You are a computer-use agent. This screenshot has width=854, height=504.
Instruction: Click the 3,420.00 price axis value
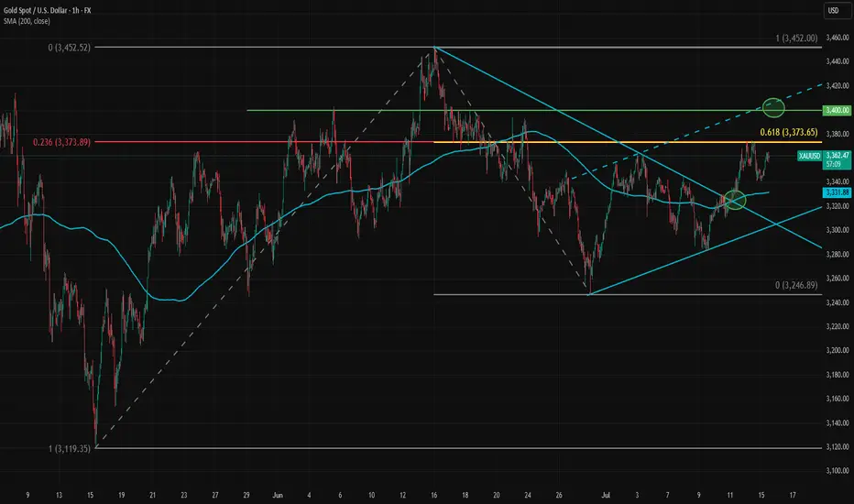click(838, 85)
